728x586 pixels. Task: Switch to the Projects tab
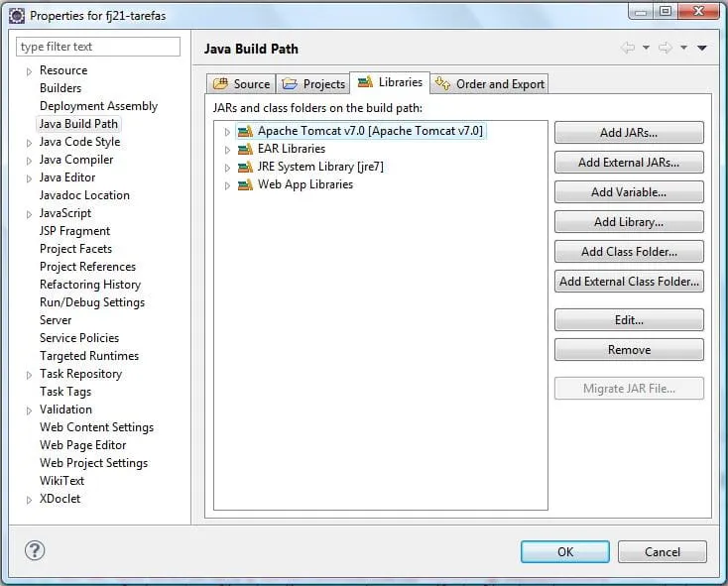(x=313, y=84)
